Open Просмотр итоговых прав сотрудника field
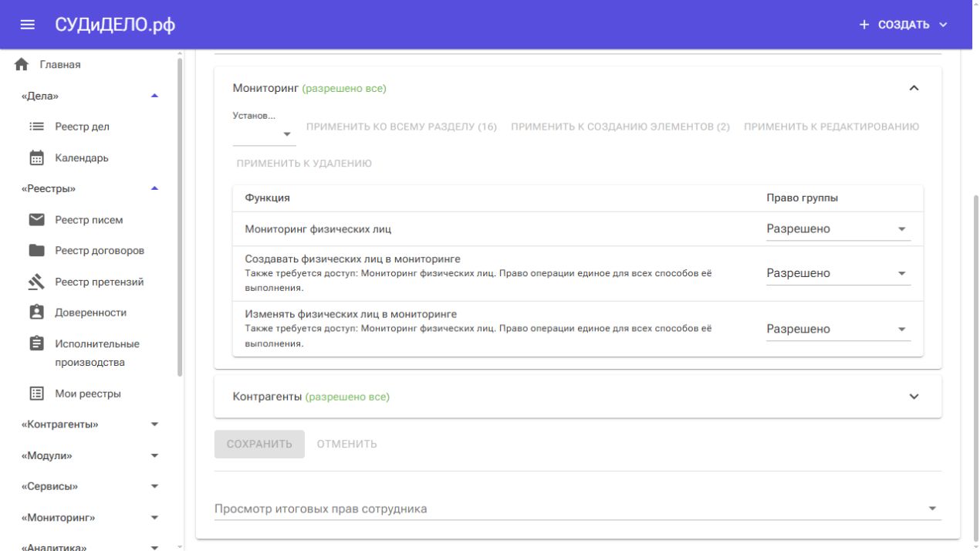The image size is (980, 551). tap(578, 509)
